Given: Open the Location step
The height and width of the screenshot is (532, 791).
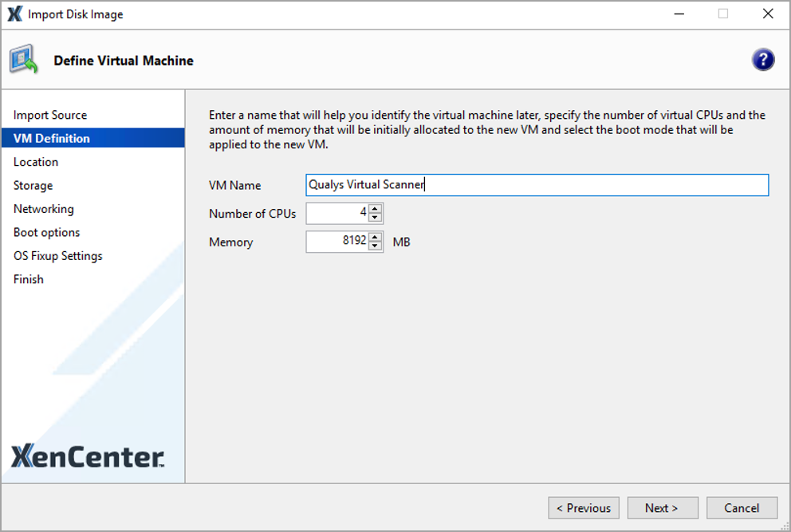Looking at the screenshot, I should pyautogui.click(x=92, y=162).
